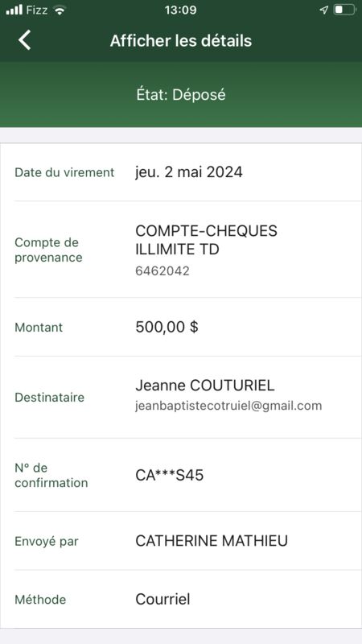Select the Date du virement row
Screen dimensions: 362x644
(181, 172)
